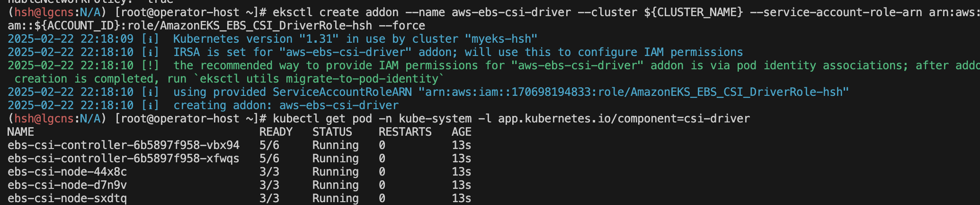Click the pod name ebs-csi-node-sxdtq
Screen dimensions: 980x205
pos(67,198)
